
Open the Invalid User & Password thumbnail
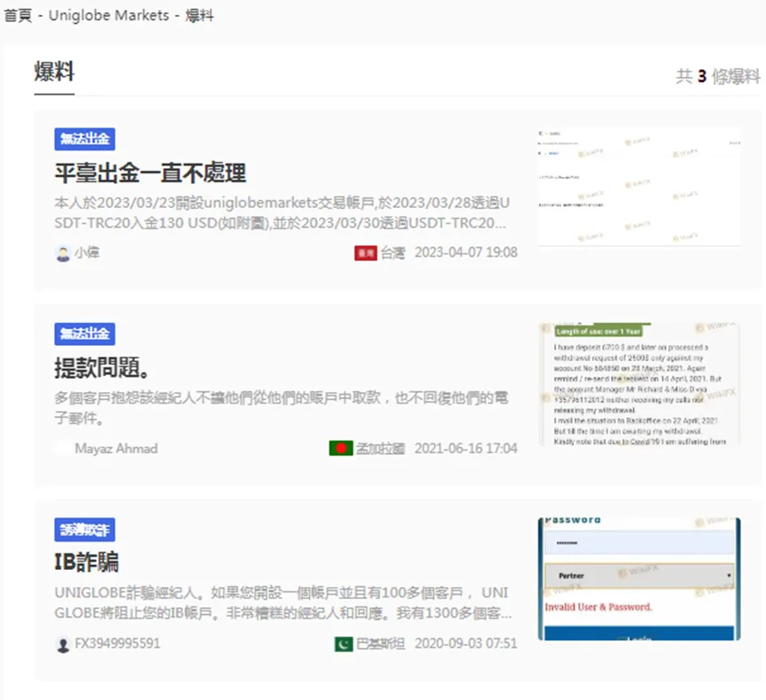pos(639,579)
